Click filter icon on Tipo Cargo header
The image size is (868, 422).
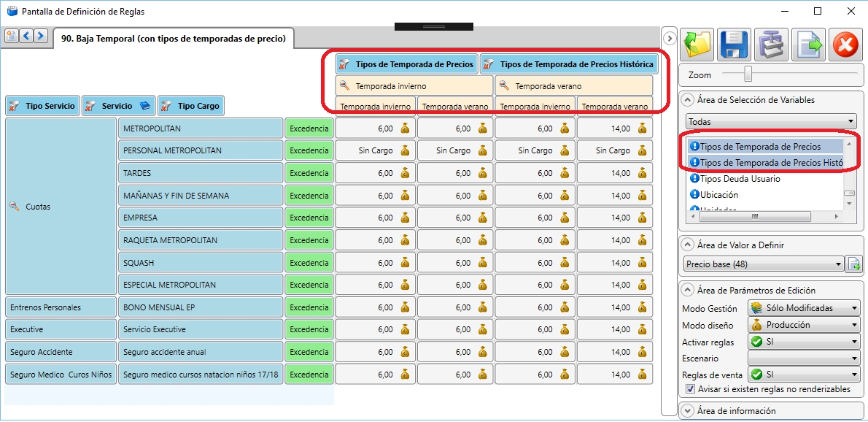pos(166,106)
